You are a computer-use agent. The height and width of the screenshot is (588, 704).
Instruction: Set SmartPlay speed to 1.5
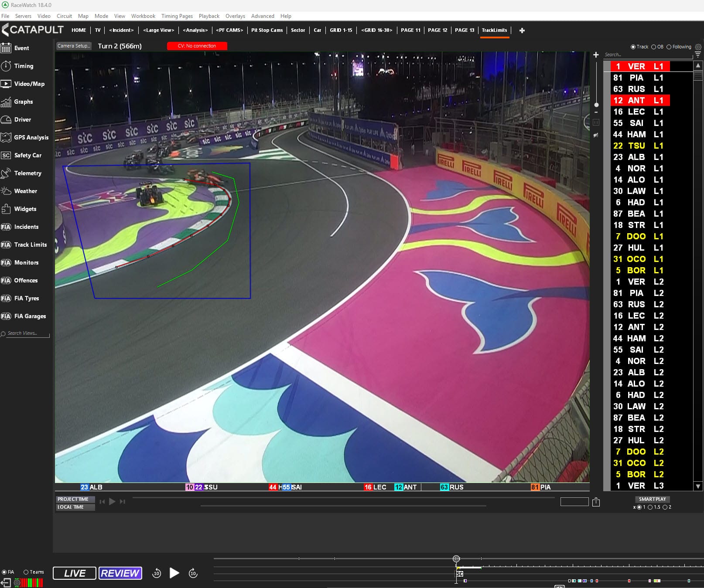tap(650, 507)
